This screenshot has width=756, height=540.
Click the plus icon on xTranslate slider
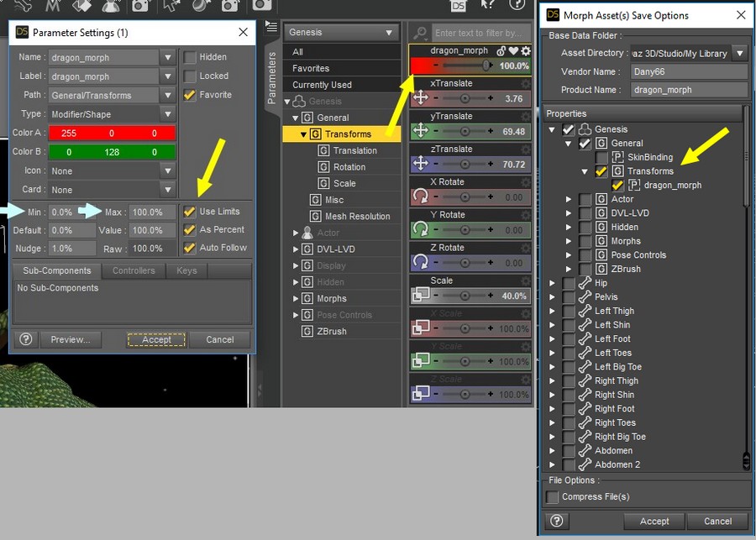click(x=491, y=98)
